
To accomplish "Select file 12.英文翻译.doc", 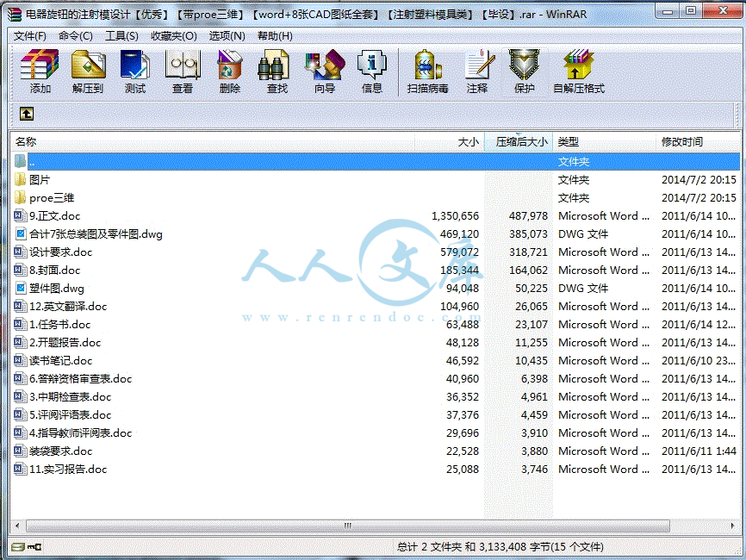I will tap(68, 306).
